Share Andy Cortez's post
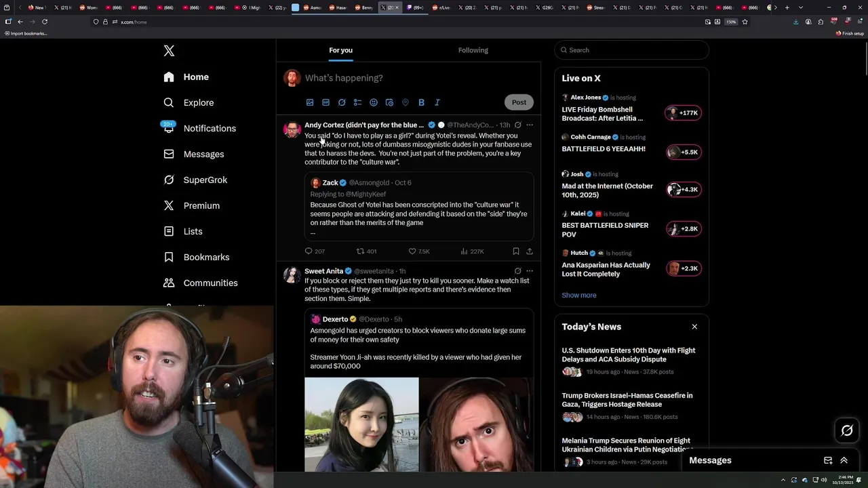The height and width of the screenshot is (488, 868). 530,251
